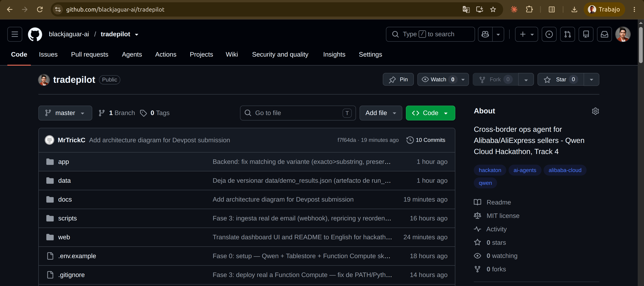Toggle Watch for this repository
The image size is (644, 286).
point(438,79)
